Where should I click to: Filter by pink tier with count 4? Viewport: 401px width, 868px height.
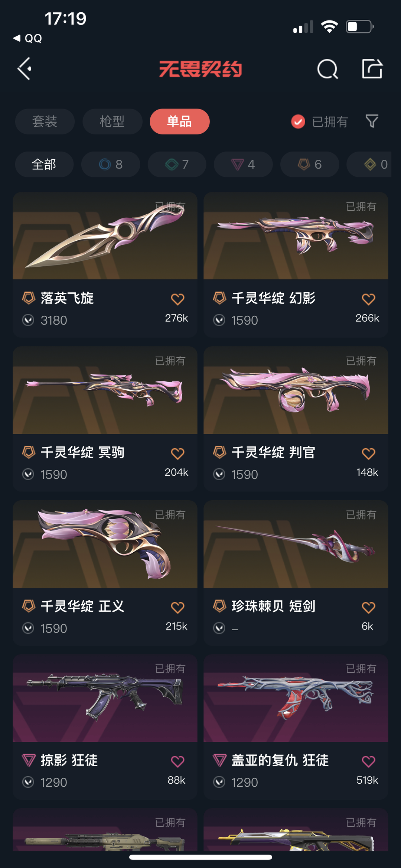tap(243, 164)
